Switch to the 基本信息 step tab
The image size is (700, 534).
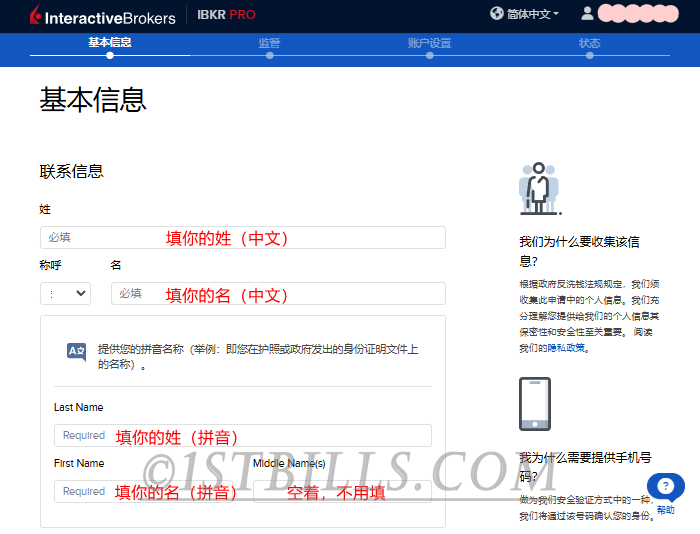click(x=110, y=43)
